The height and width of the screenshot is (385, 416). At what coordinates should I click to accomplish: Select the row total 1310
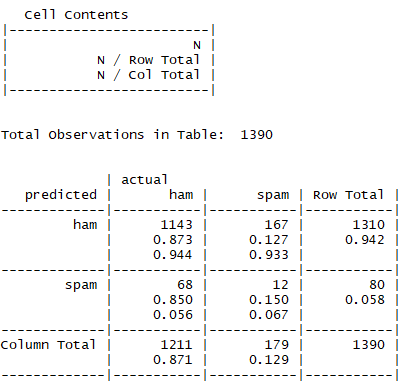pos(369,225)
